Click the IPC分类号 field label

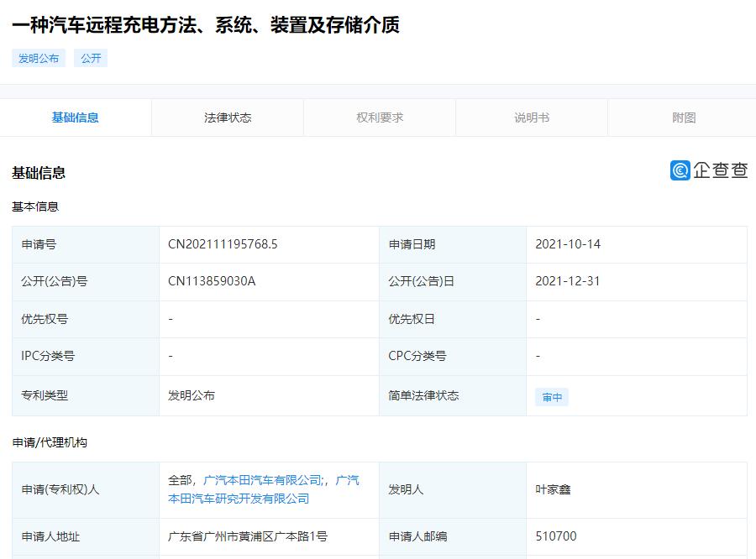click(x=48, y=356)
